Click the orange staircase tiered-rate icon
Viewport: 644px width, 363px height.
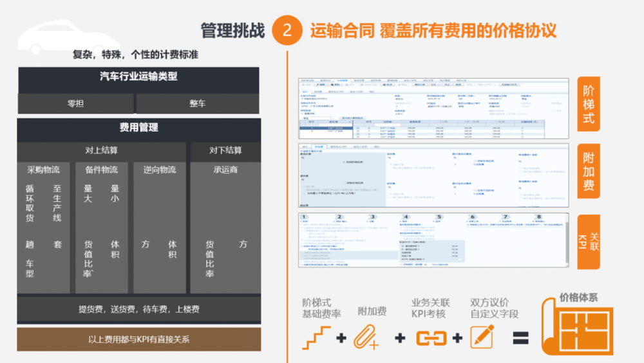[x=316, y=337]
